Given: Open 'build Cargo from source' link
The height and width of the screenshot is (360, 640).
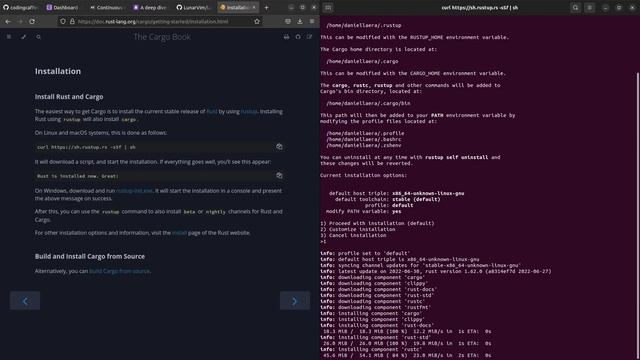Looking at the screenshot, I should point(120,271).
